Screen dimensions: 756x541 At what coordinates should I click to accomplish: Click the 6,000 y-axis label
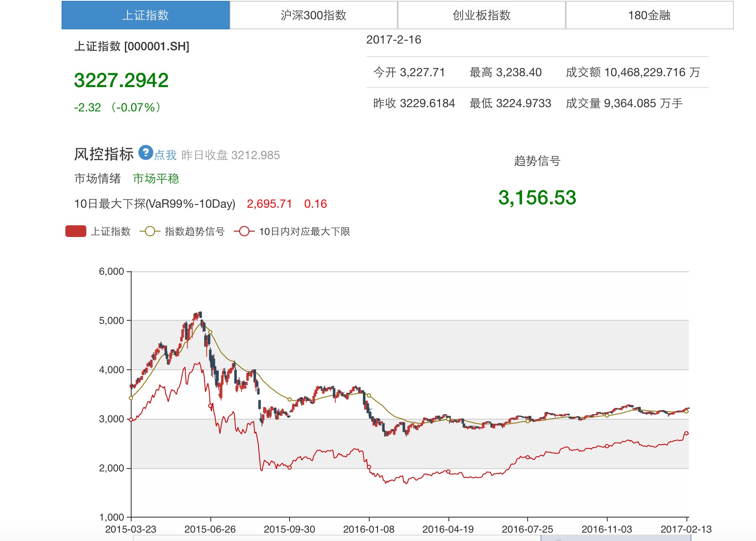[x=111, y=271]
